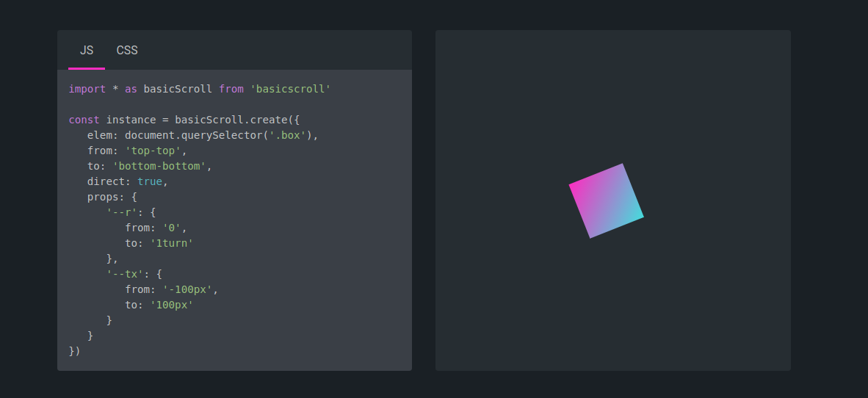
Task: Click the 'props: {' line
Action: (112, 197)
